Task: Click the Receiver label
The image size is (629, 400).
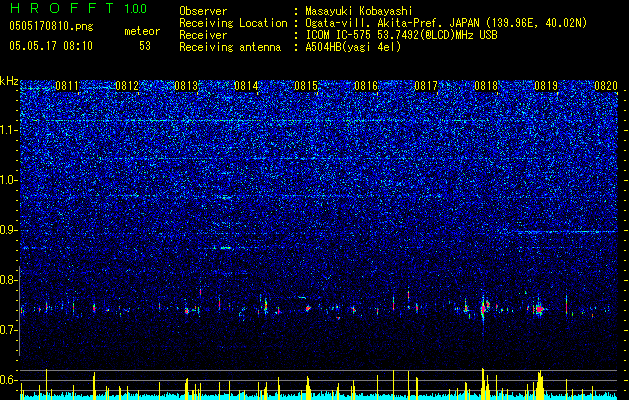Action: (x=203, y=35)
